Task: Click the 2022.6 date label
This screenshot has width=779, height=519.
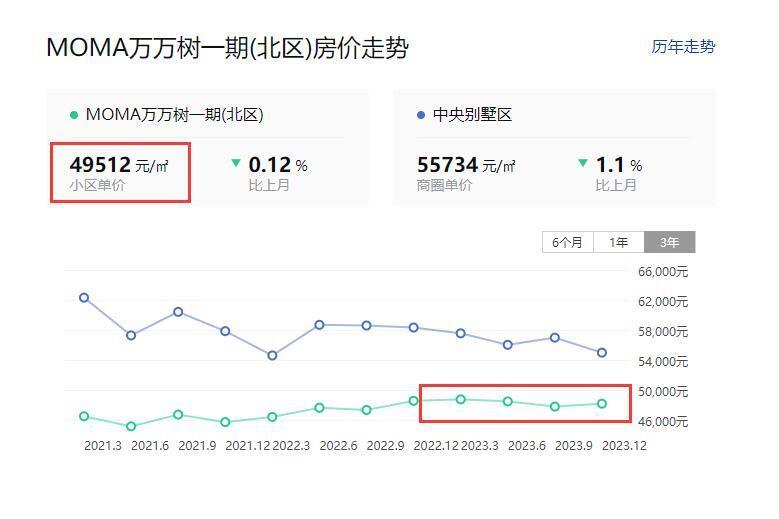Action: (x=338, y=445)
